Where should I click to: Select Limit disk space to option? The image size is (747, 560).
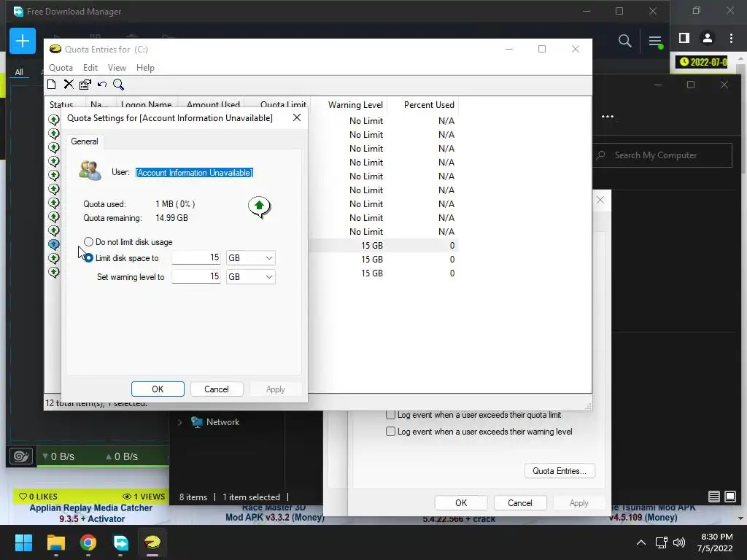(x=88, y=258)
